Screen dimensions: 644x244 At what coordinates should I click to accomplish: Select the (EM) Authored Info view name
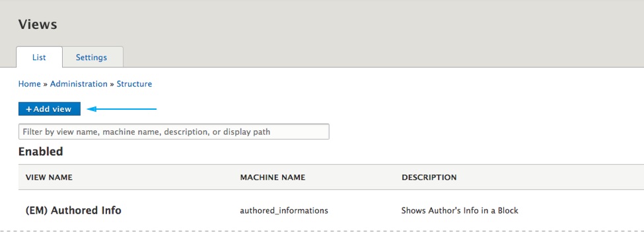click(x=73, y=211)
